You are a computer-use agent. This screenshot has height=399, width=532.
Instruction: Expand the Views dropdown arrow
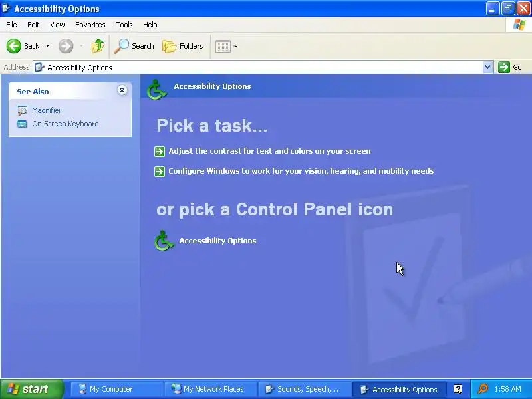click(235, 47)
